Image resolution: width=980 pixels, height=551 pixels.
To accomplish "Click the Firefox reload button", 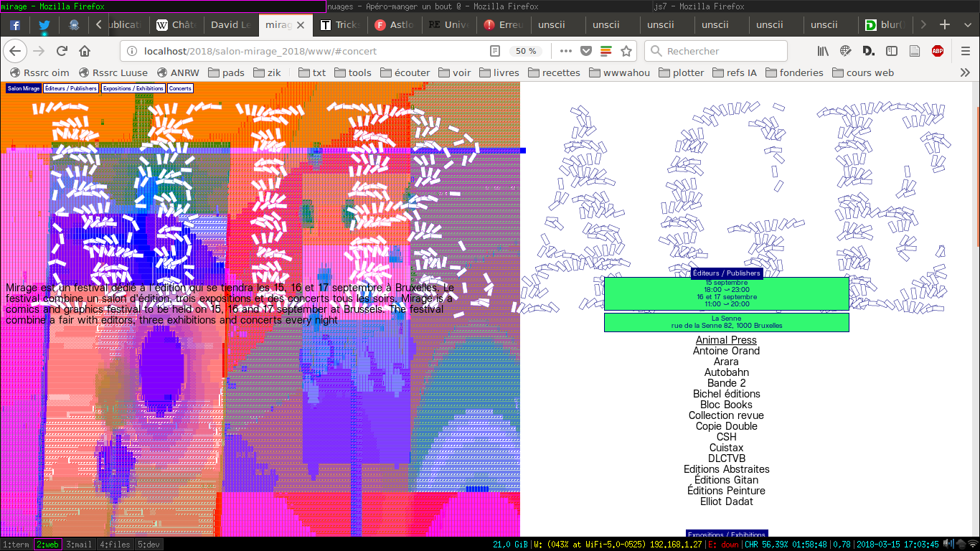I will pyautogui.click(x=62, y=51).
